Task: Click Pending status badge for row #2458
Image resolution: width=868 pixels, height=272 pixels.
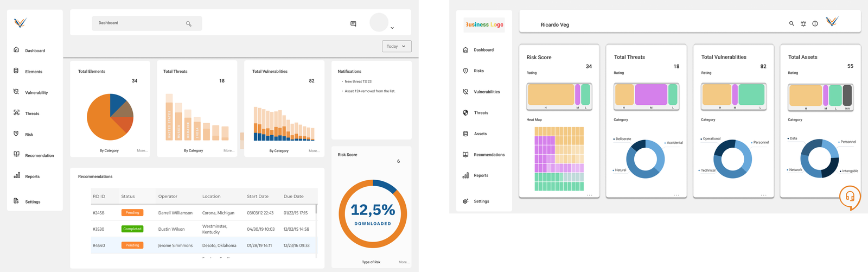Action: 132,213
